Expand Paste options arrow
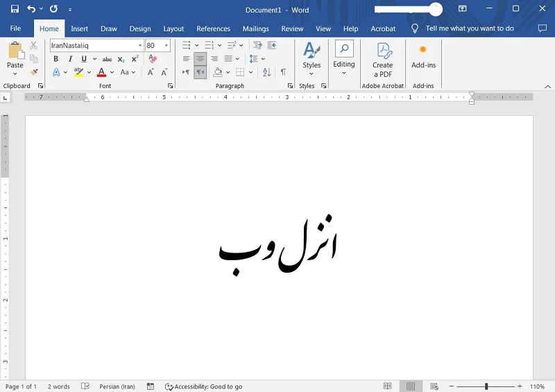Image resolution: width=555 pixels, height=392 pixels. [15, 74]
